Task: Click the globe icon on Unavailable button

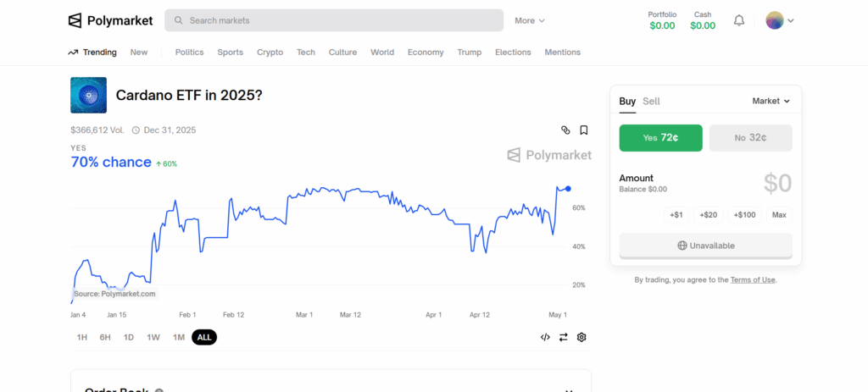Action: [682, 246]
